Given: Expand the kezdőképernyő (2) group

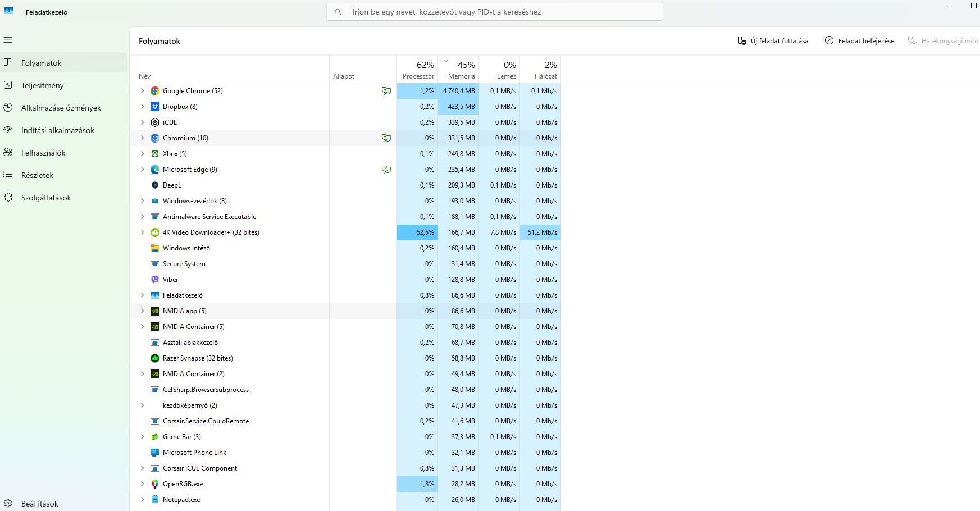Looking at the screenshot, I should tap(142, 405).
